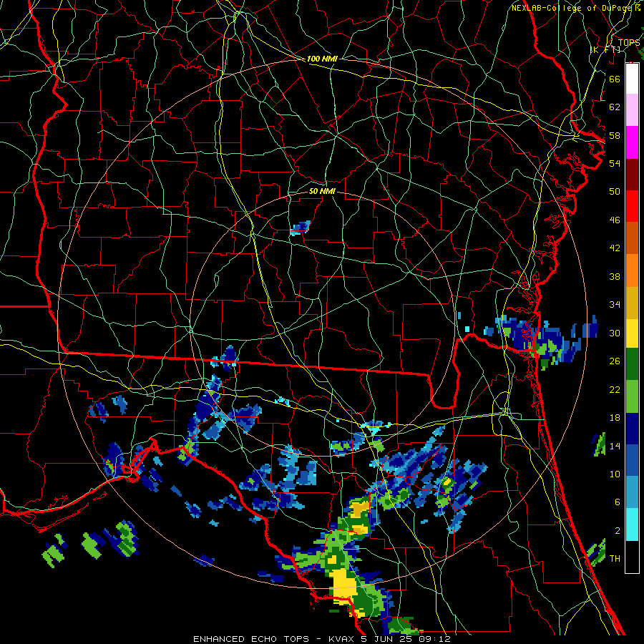Click the 'TH' legend label
Image resolution: width=644 pixels, height=644 pixels.
[615, 559]
